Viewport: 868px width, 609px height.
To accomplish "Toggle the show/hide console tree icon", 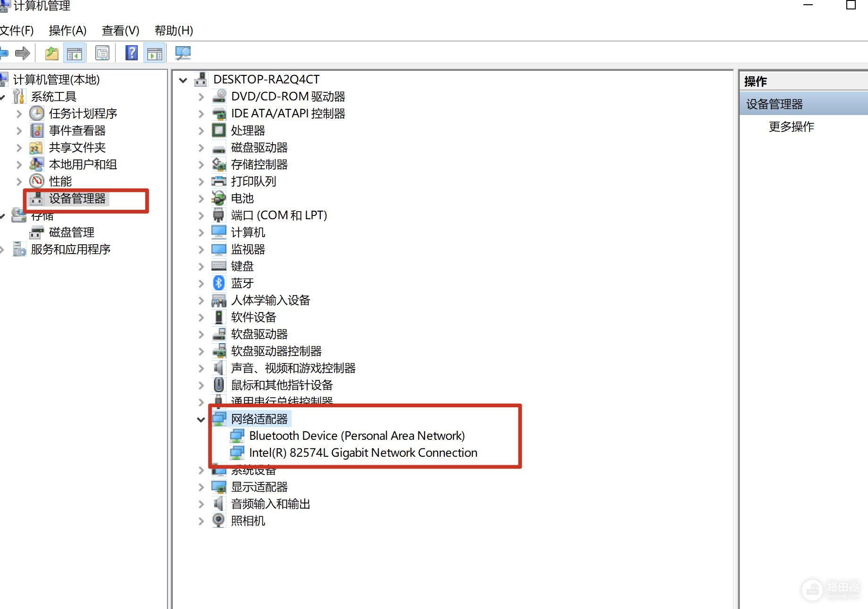I will (74, 53).
